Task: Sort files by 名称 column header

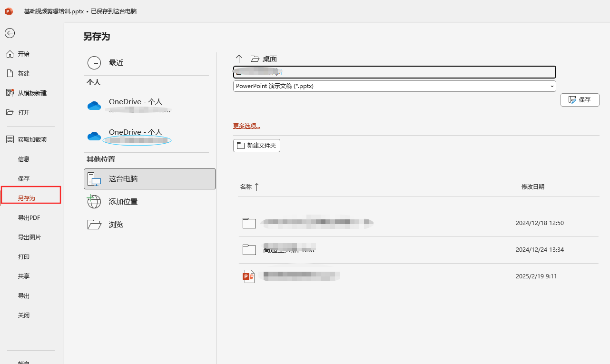Action: [246, 187]
